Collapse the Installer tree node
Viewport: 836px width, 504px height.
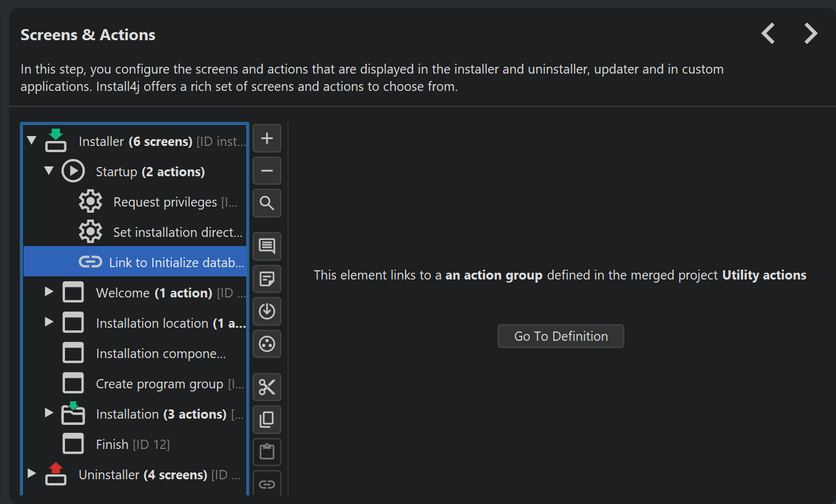coord(32,142)
